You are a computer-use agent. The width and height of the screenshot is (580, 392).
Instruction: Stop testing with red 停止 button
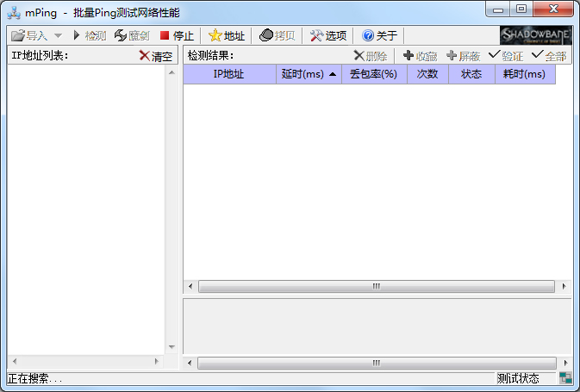(165, 35)
